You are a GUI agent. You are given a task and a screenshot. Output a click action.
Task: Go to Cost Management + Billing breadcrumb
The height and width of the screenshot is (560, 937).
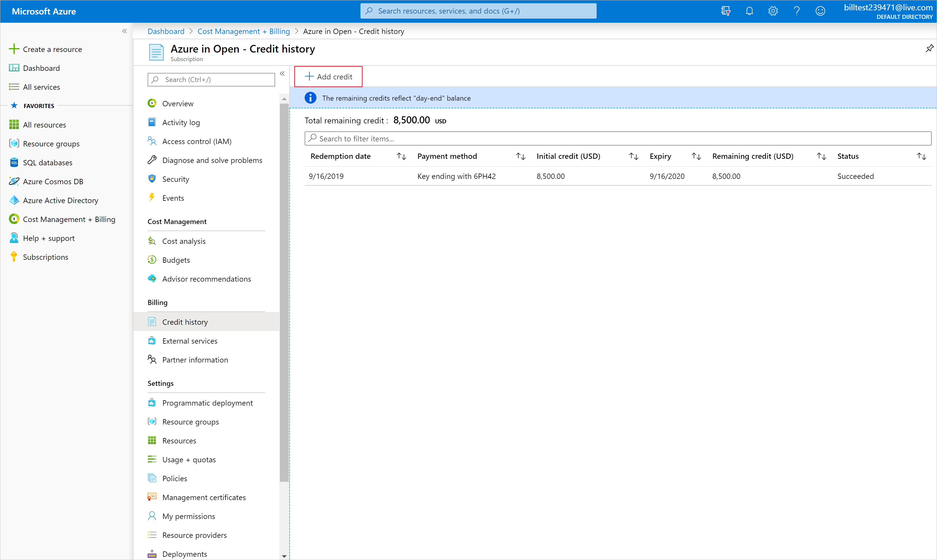(243, 31)
